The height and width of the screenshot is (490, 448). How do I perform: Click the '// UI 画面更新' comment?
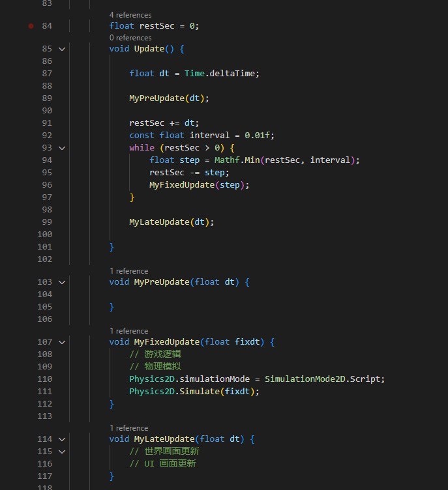click(162, 464)
